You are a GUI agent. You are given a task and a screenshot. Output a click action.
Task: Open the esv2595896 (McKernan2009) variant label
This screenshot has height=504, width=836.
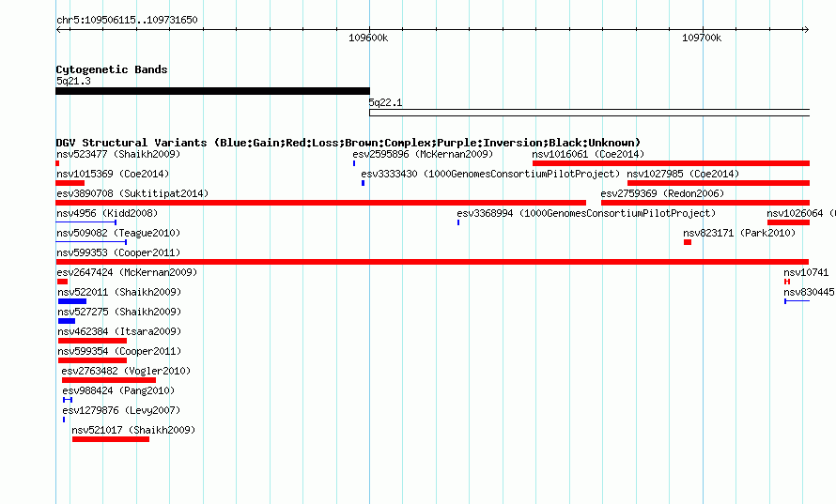click(x=423, y=155)
